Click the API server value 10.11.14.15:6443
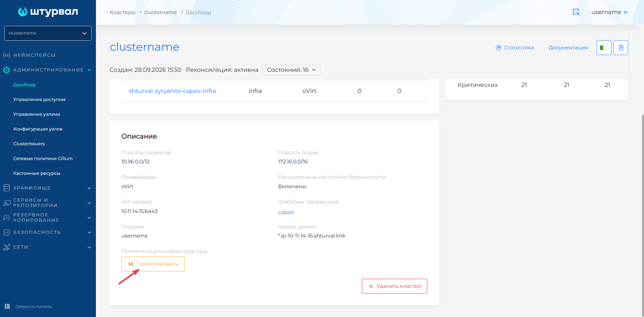 [140, 211]
